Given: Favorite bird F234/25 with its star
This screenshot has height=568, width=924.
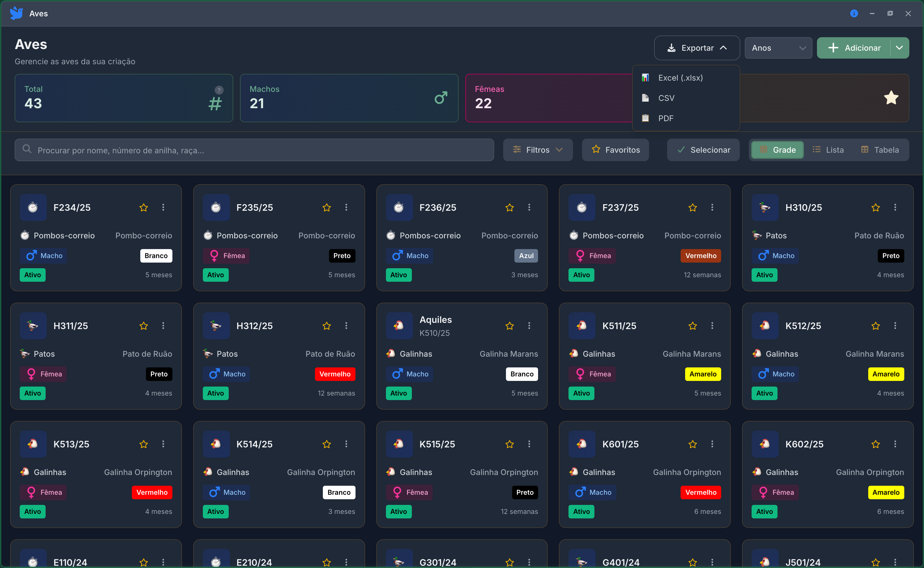Looking at the screenshot, I should [143, 207].
